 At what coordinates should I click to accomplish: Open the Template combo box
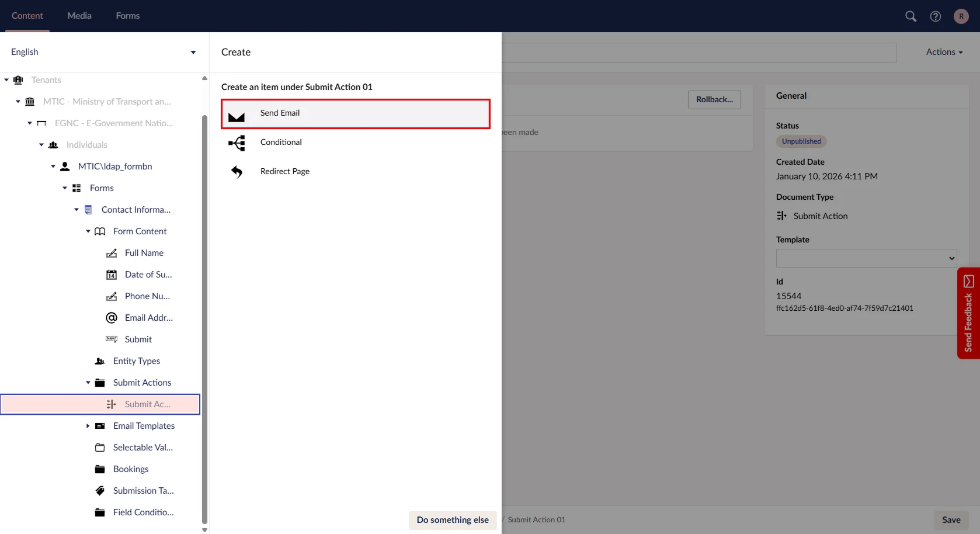pos(866,258)
